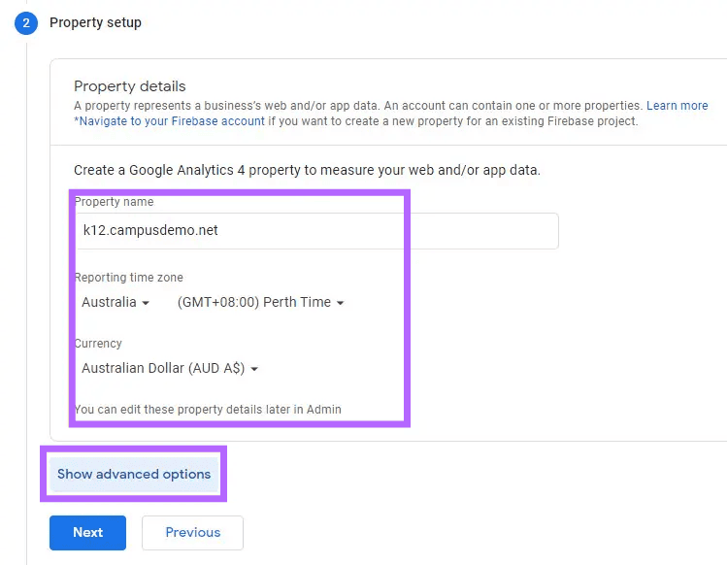Open the Learn more link
This screenshot has width=728, height=565.
point(677,106)
